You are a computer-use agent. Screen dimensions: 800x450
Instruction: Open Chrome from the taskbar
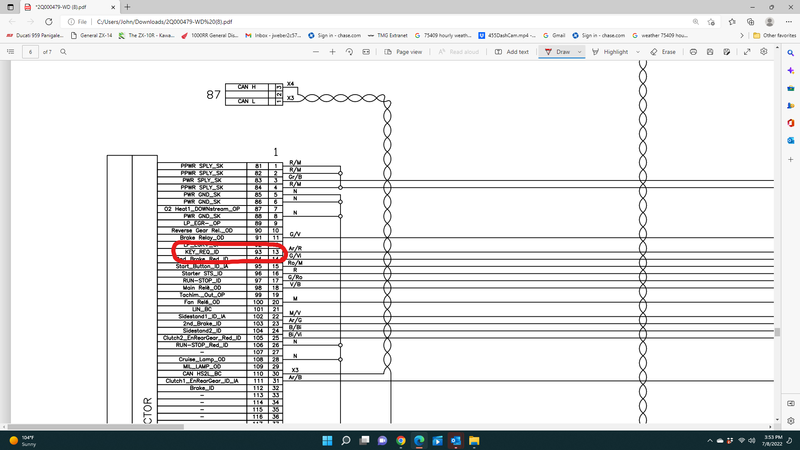(x=401, y=440)
